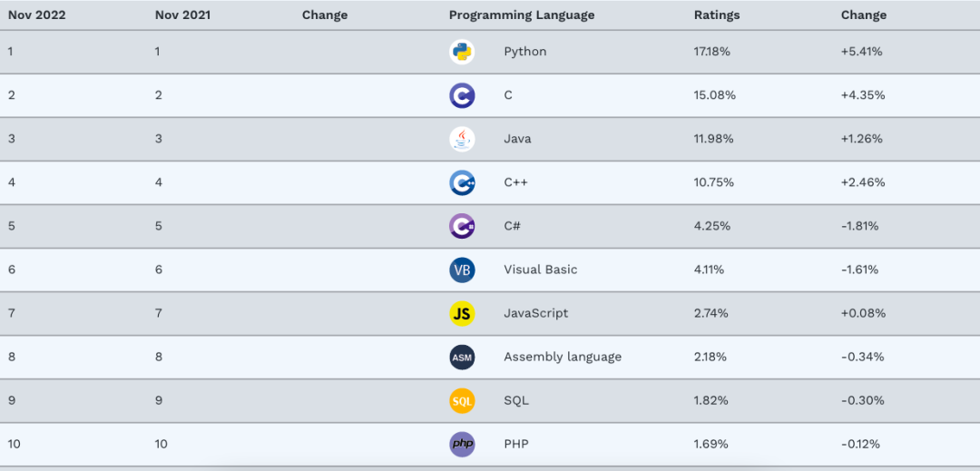Click the C language logo icon

pyautogui.click(x=462, y=95)
